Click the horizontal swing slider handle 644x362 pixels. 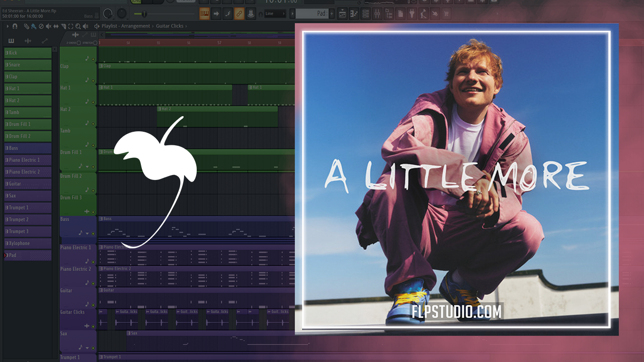(144, 14)
